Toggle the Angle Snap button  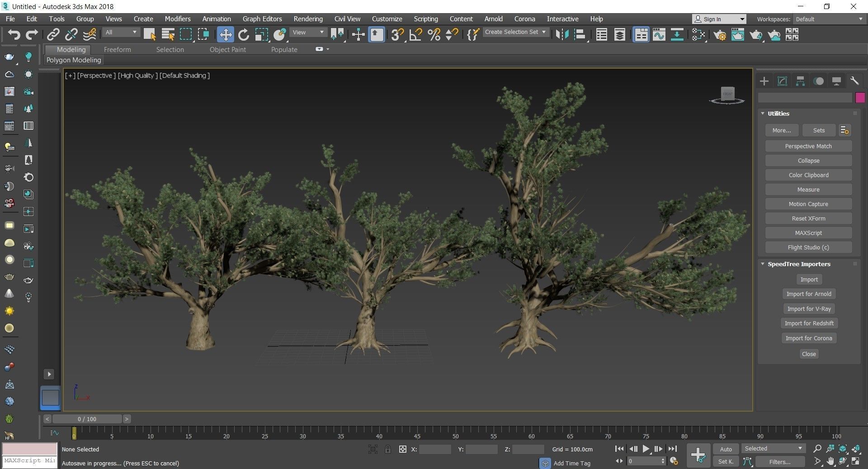pos(415,35)
